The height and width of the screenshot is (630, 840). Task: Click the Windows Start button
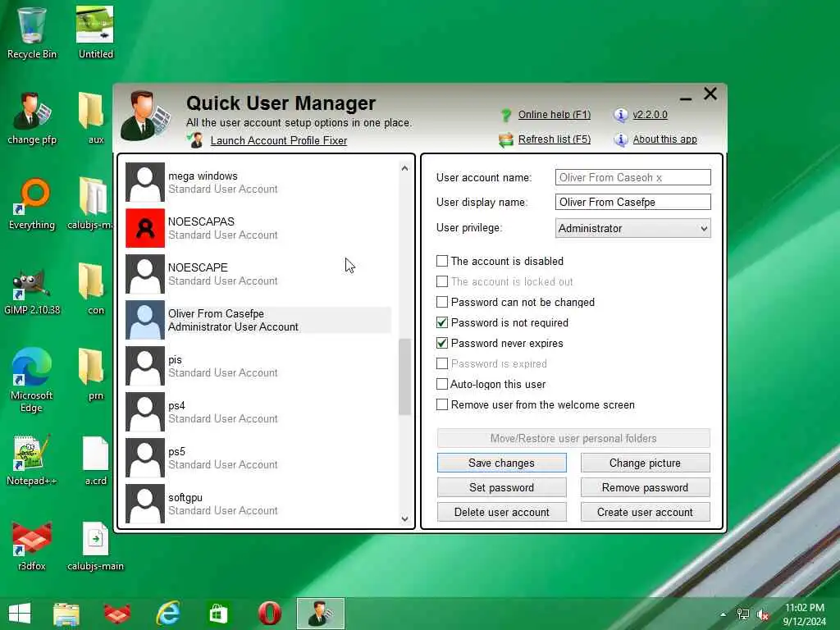click(20, 614)
